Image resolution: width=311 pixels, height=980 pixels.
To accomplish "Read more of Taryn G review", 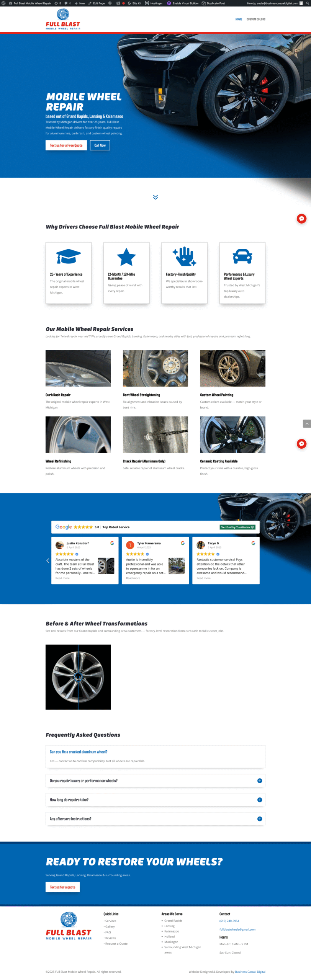I will (x=203, y=578).
